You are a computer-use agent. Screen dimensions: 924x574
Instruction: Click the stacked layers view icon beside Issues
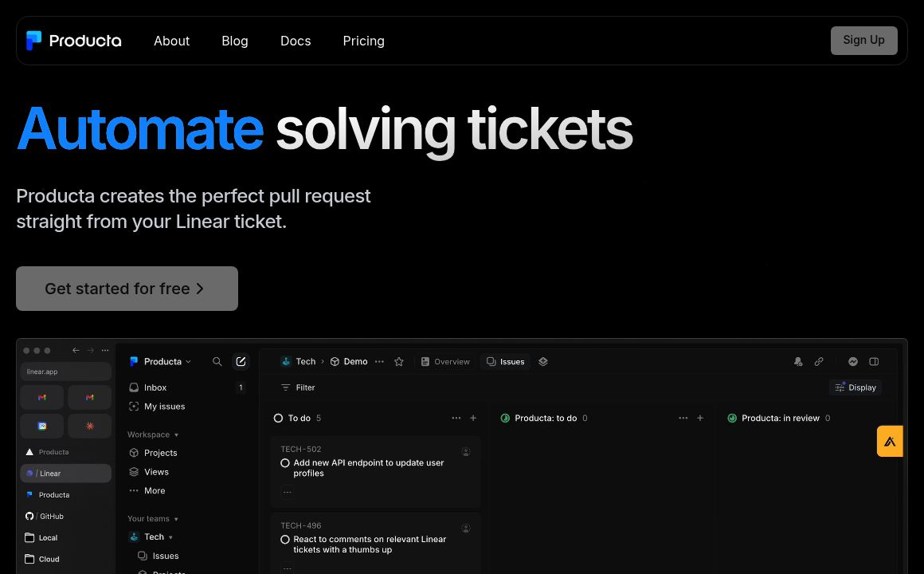click(x=543, y=362)
